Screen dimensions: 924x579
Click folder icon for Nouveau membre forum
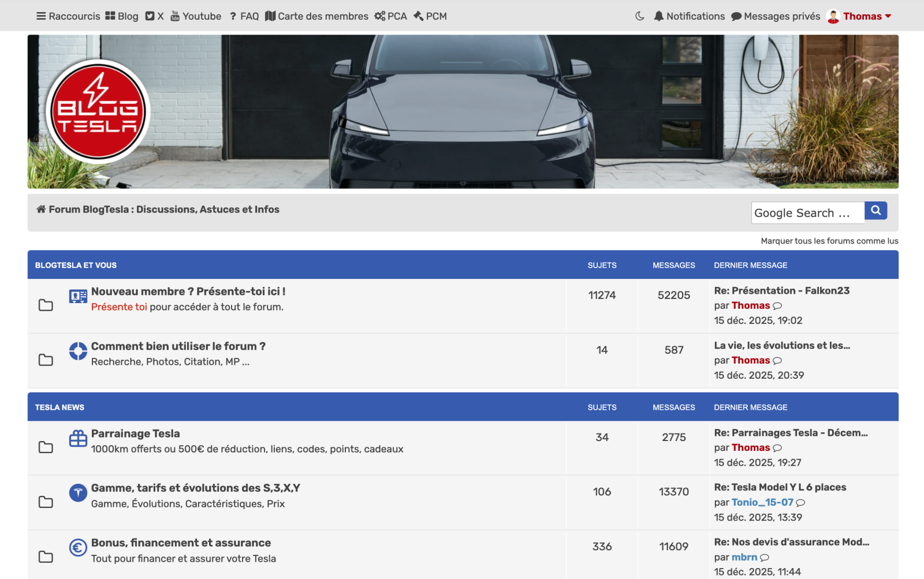(x=46, y=305)
